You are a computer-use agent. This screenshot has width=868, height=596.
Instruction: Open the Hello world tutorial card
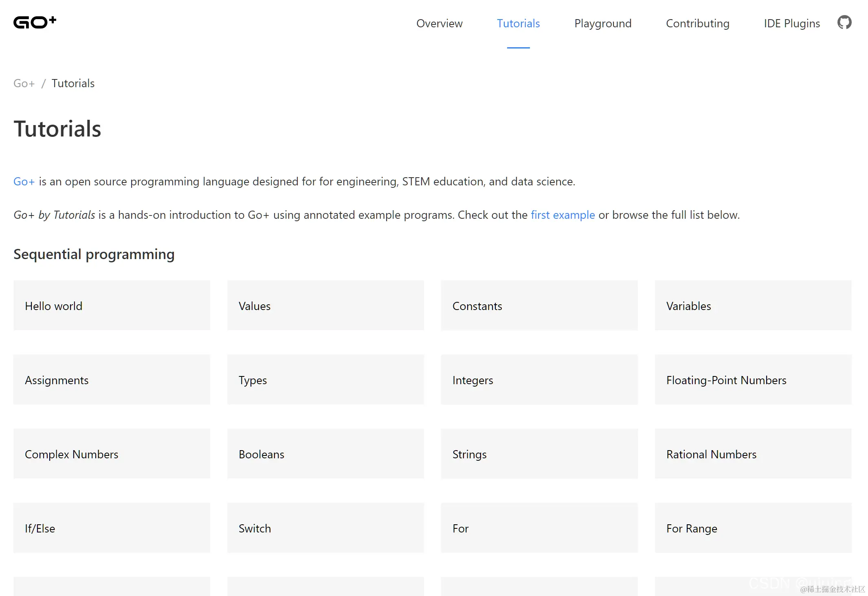coord(112,306)
